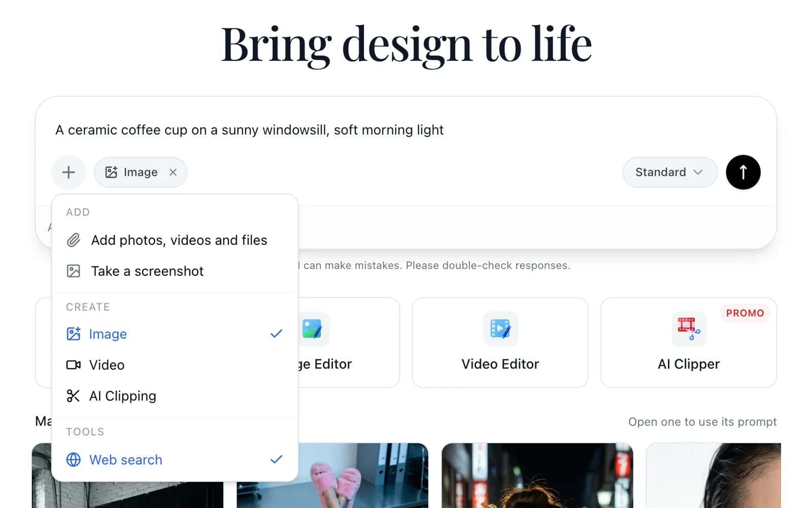
Task: Choose AI Clipping from the menu
Action: click(x=175, y=396)
